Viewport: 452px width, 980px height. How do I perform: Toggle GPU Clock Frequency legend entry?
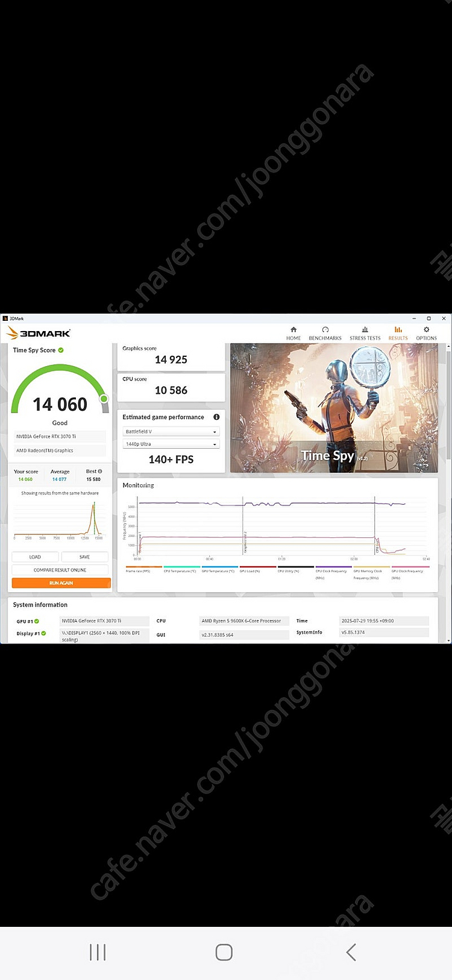click(410, 572)
